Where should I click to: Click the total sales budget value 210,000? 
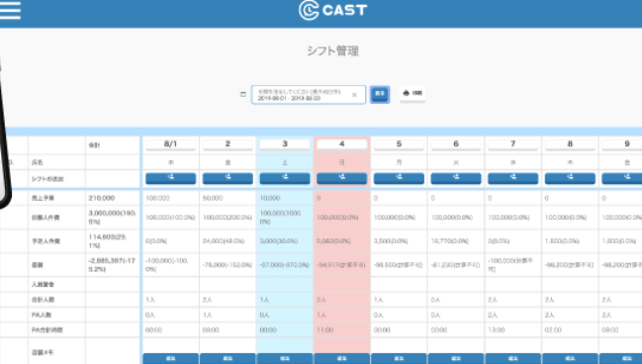click(102, 198)
